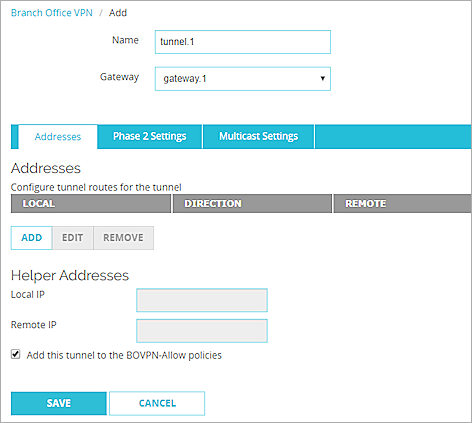Save the tunnel configuration

(x=59, y=403)
